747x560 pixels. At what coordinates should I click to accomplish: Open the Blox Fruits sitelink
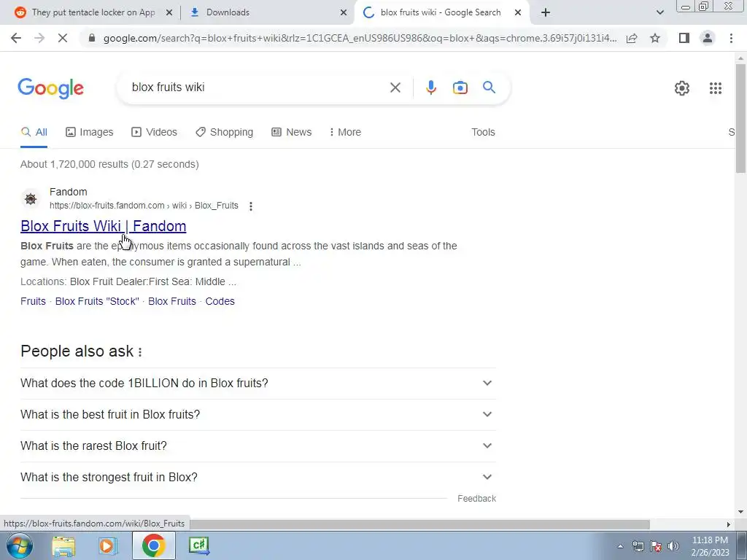172,301
